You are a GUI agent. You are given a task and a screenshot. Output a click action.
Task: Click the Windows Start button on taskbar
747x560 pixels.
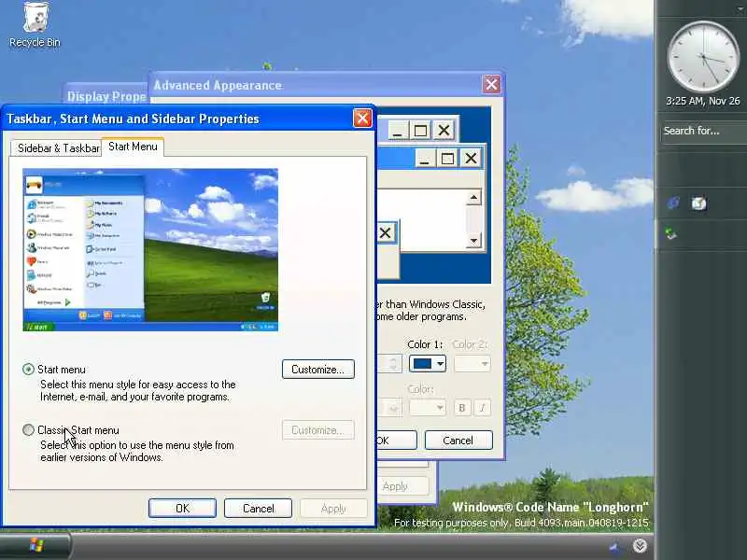pyautogui.click(x=35, y=546)
